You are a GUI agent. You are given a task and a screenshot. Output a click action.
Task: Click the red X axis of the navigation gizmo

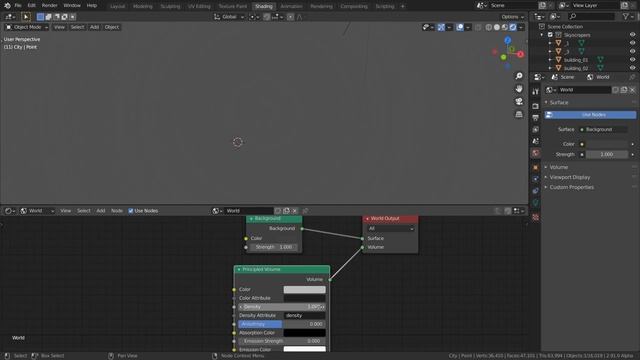point(520,54)
